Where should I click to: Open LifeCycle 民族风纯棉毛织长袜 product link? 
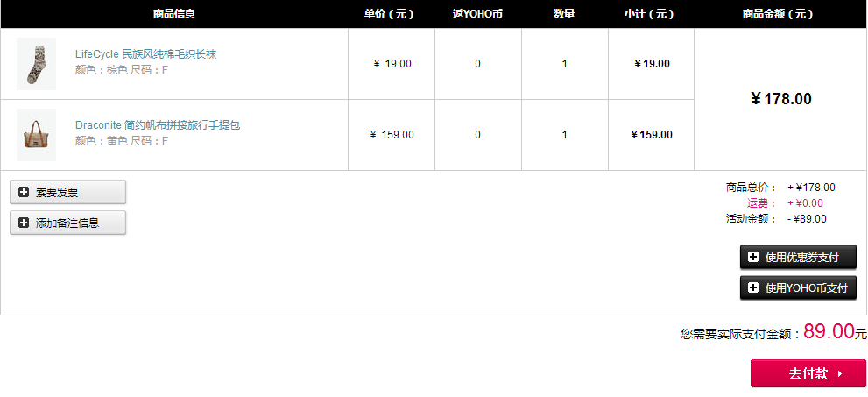click(145, 54)
